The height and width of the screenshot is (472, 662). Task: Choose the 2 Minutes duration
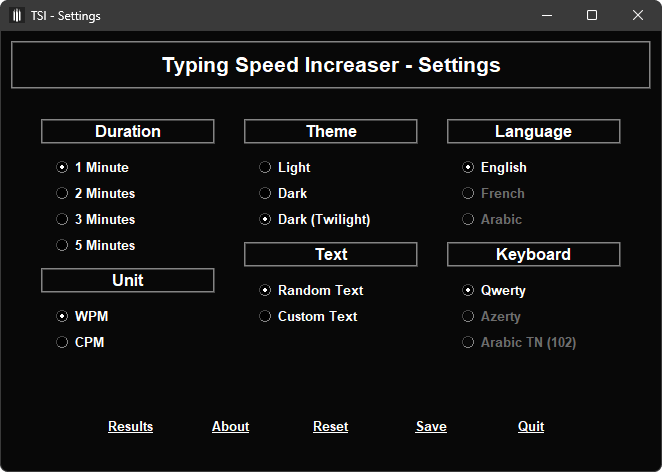pos(63,194)
